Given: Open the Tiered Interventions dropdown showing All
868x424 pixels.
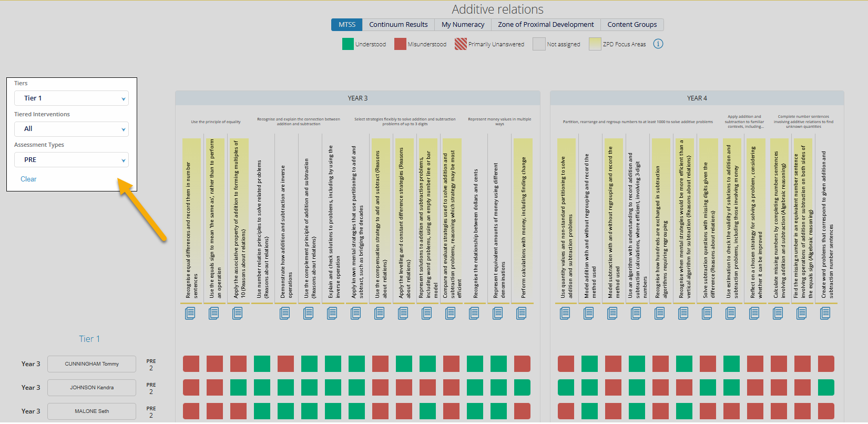Looking at the screenshot, I should tap(72, 129).
